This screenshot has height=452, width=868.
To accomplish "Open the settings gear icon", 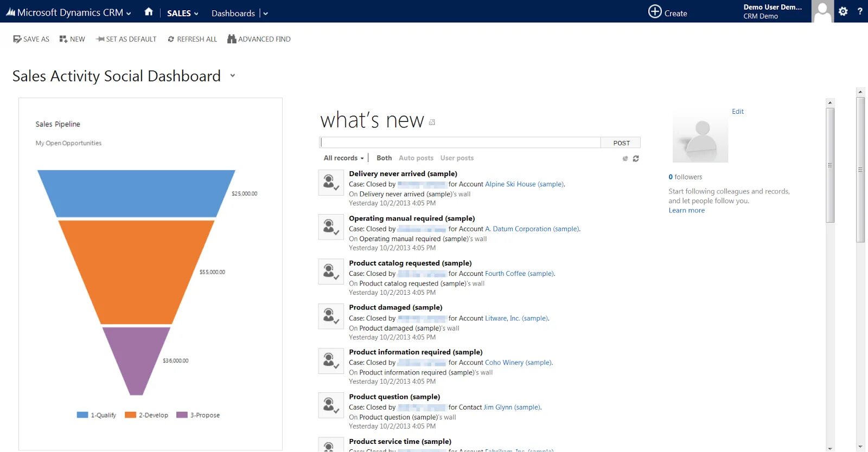I will [x=843, y=11].
